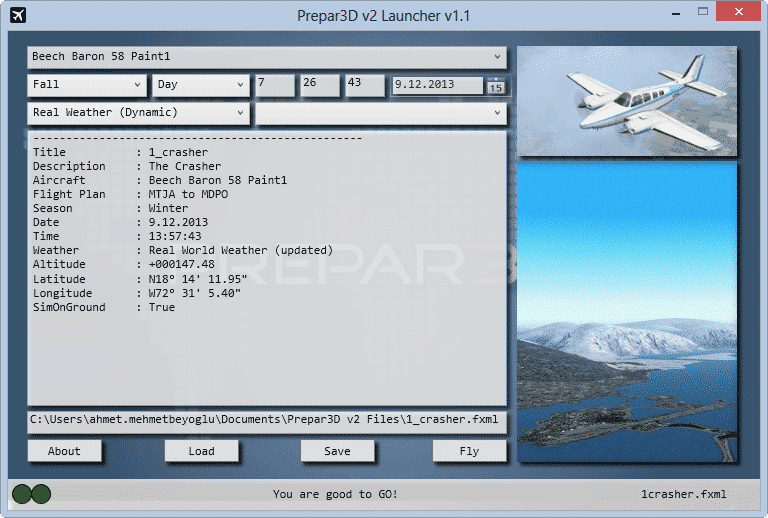Click the date field showing 9.12.2013

(x=437, y=85)
